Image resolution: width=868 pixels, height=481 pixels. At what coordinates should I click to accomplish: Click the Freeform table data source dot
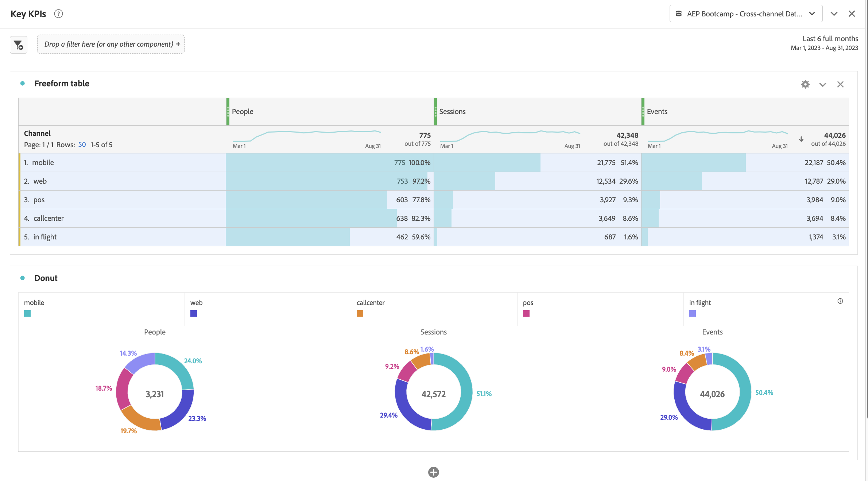pyautogui.click(x=23, y=83)
